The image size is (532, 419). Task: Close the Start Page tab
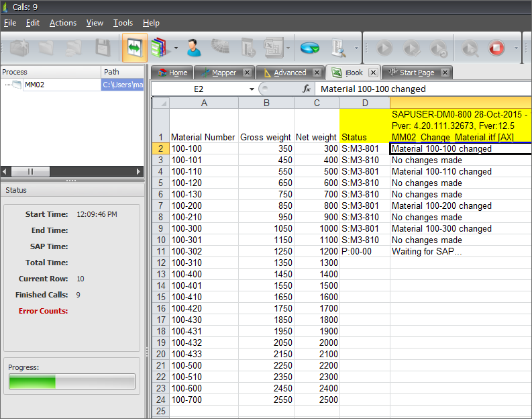point(444,73)
